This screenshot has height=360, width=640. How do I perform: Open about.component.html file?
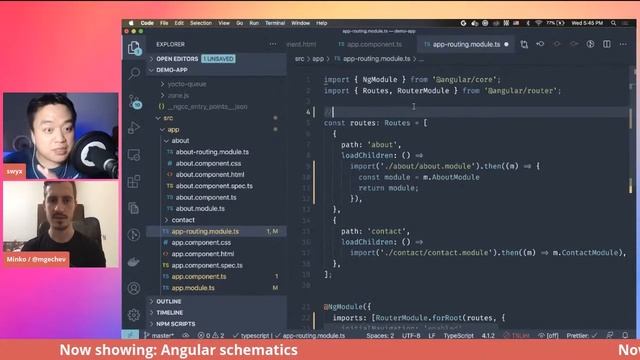click(210, 175)
